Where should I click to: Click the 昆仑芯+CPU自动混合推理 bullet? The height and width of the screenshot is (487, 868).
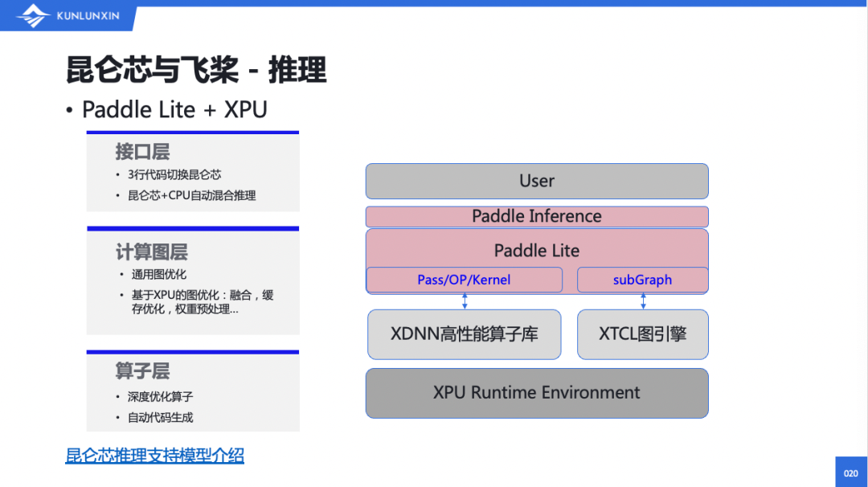pos(191,195)
